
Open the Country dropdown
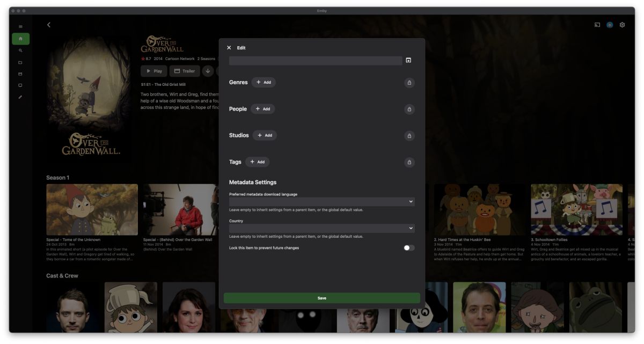(x=322, y=228)
